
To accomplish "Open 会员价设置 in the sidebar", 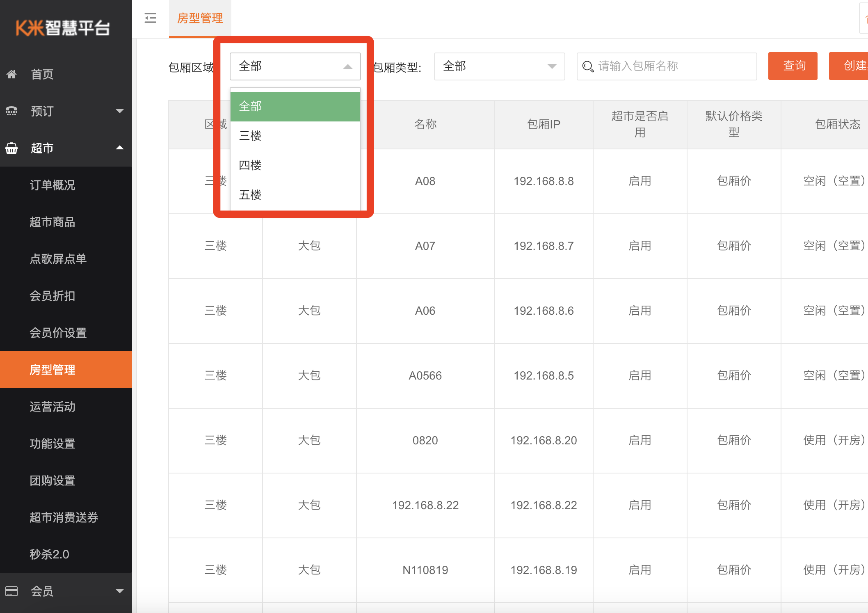I will click(x=66, y=333).
